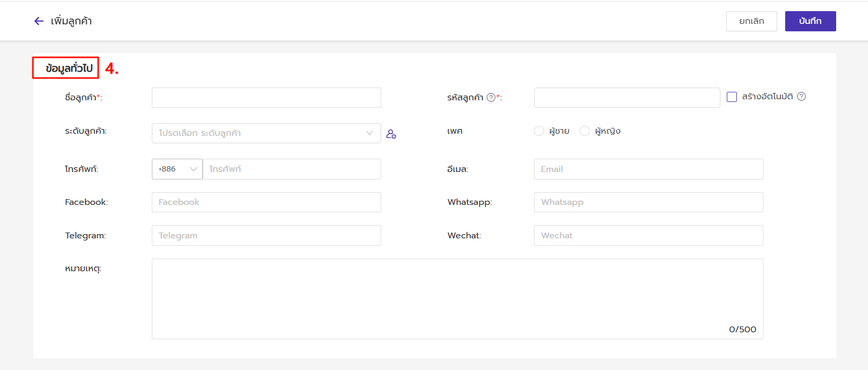
Task: Focus the โทรศัพท์ phone number field
Action: click(x=291, y=169)
